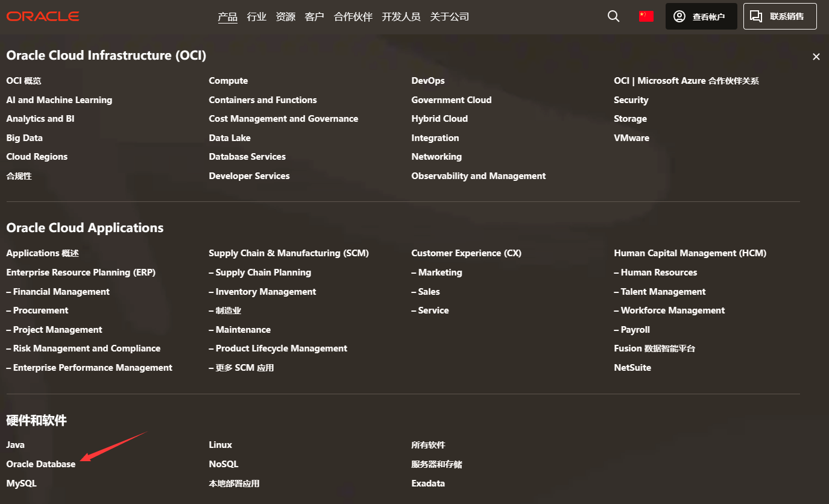829x504 pixels.
Task: Select Inventory Management link
Action: [x=263, y=292]
